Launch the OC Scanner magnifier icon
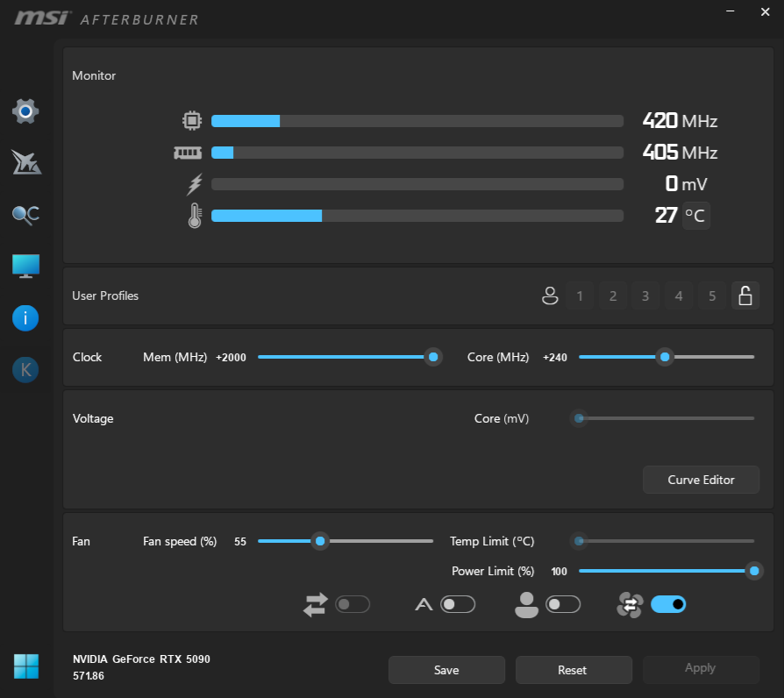Viewport: 784px width, 698px height. pyautogui.click(x=25, y=215)
